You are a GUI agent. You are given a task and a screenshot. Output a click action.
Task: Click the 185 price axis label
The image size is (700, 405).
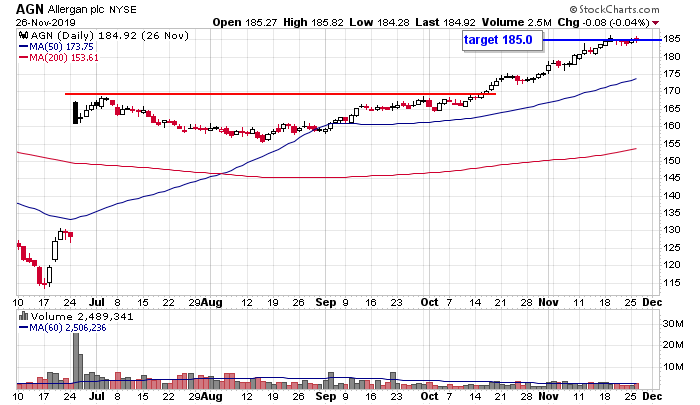672,39
